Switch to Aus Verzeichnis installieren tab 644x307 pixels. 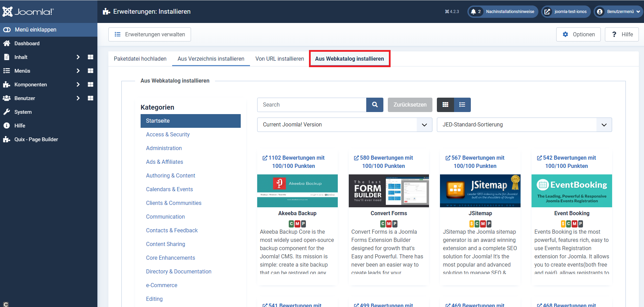click(211, 59)
